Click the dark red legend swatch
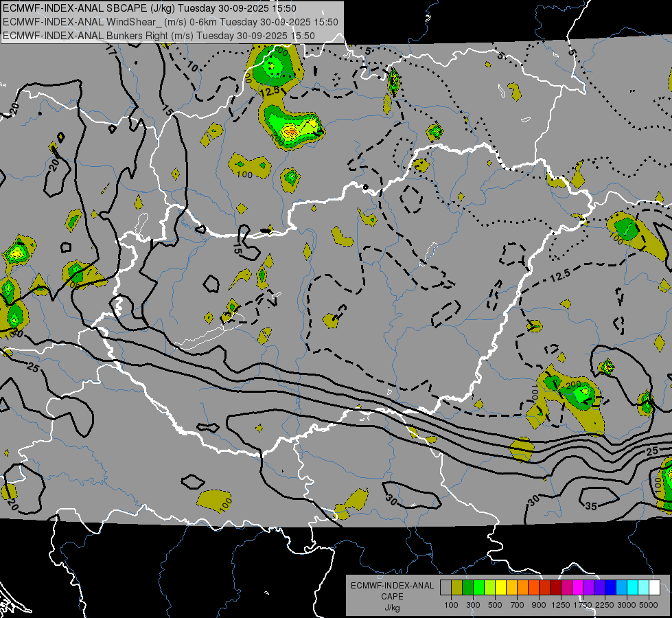Screen dimensions: 672x618 pos(555,588)
